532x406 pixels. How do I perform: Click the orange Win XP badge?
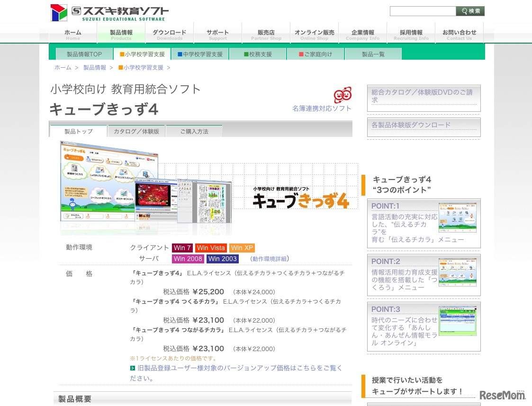coord(242,248)
